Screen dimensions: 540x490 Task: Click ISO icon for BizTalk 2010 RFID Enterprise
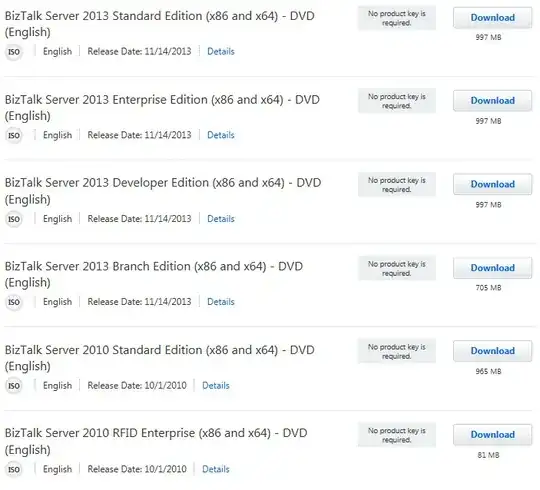tap(14, 470)
